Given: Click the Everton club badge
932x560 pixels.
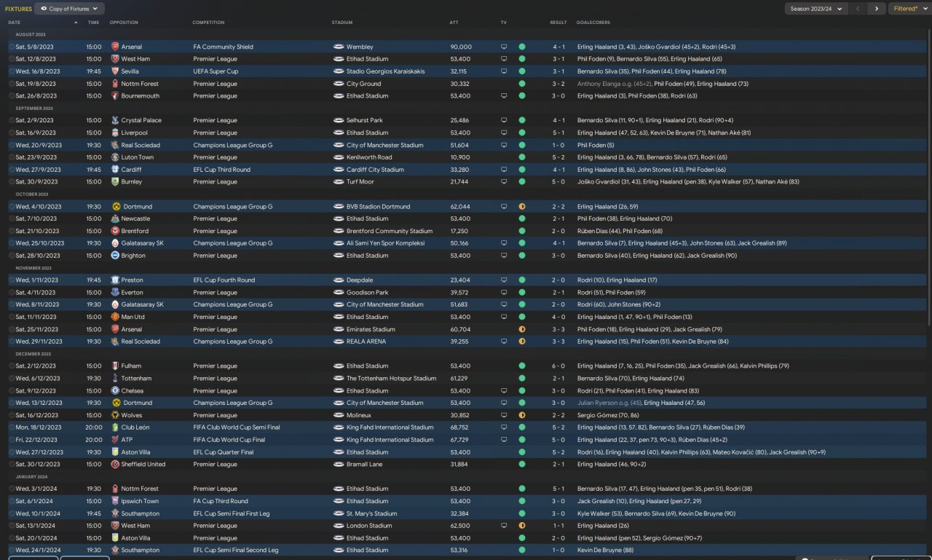Looking at the screenshot, I should point(115,292).
